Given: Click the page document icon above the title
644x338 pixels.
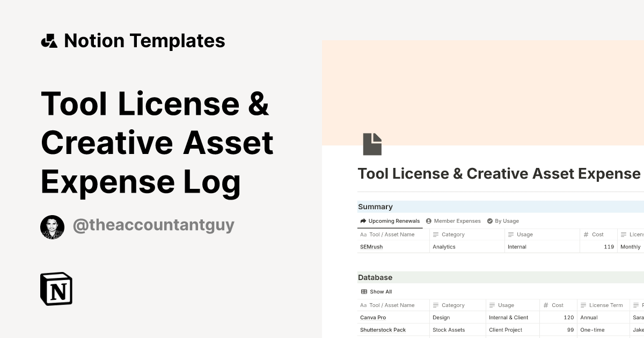Looking at the screenshot, I should pos(373,143).
